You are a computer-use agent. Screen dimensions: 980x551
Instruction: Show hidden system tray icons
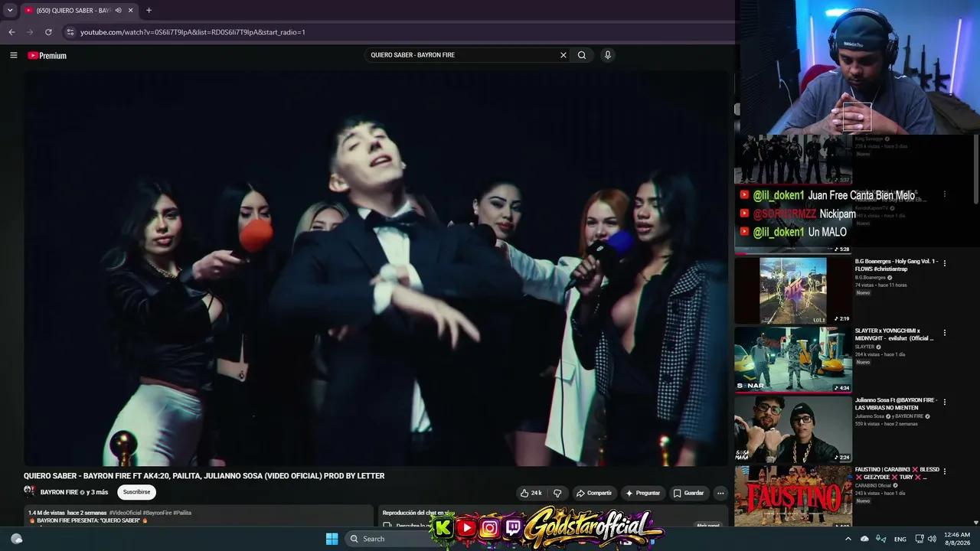[848, 539]
